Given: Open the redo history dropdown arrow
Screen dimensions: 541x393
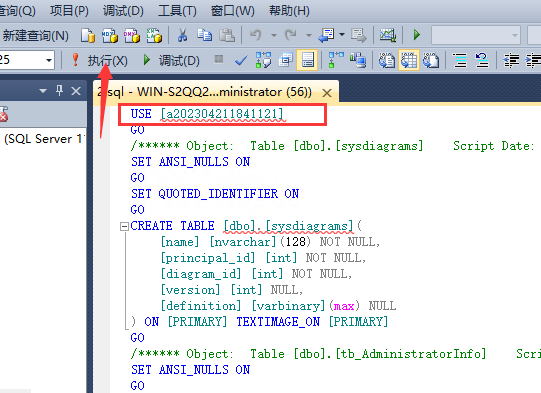Looking at the screenshot, I should tap(309, 35).
